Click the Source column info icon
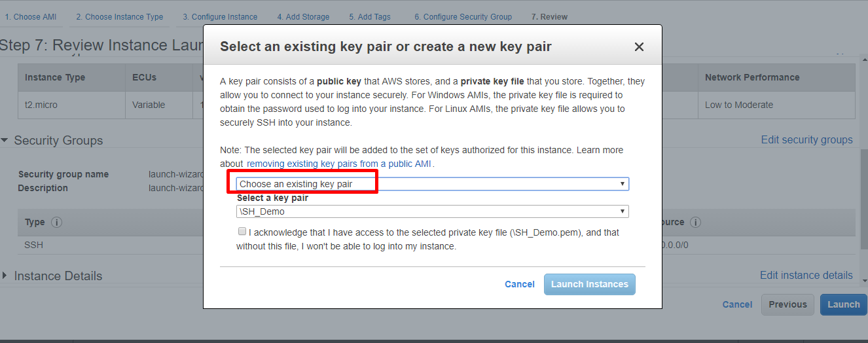The height and width of the screenshot is (343, 868). [696, 223]
